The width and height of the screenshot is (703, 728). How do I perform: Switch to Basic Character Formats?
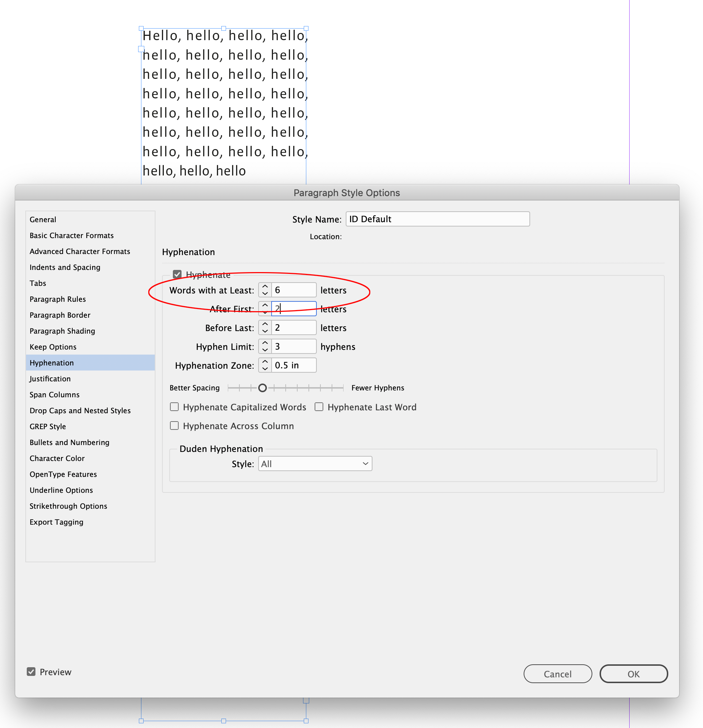(x=72, y=235)
